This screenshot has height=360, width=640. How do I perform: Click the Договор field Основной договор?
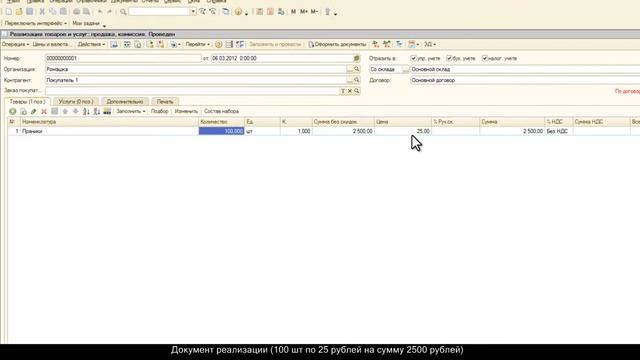pyautogui.click(x=525, y=80)
